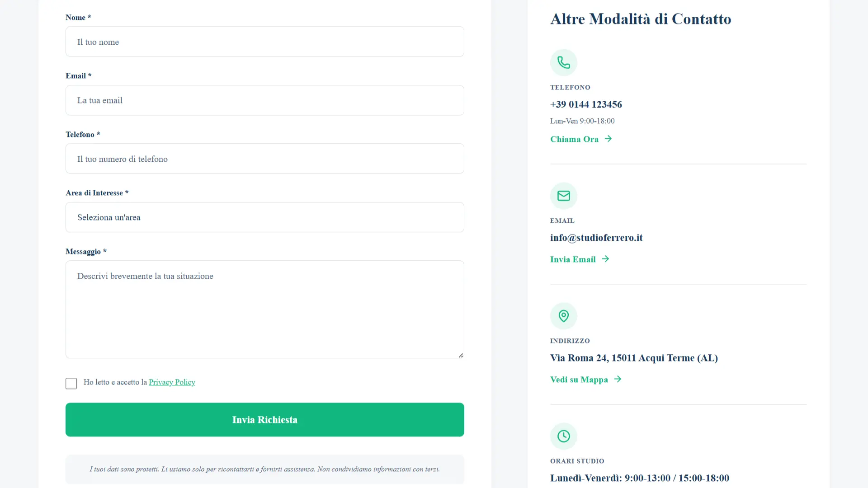Open the Vedi su Mappa link
This screenshot has height=488, width=868.
point(579,380)
